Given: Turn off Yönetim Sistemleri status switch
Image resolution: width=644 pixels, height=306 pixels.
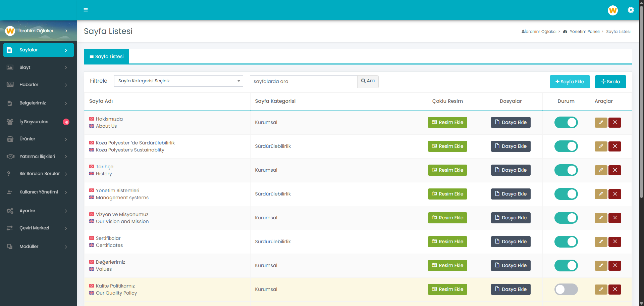Looking at the screenshot, I should [x=566, y=194].
